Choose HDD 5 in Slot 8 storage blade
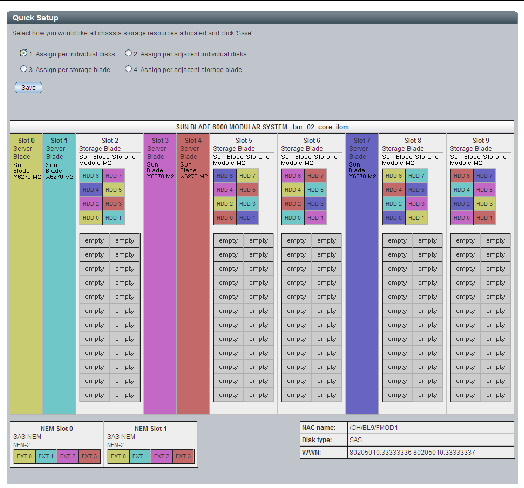Screen dimensions: 524x488 [x=417, y=190]
